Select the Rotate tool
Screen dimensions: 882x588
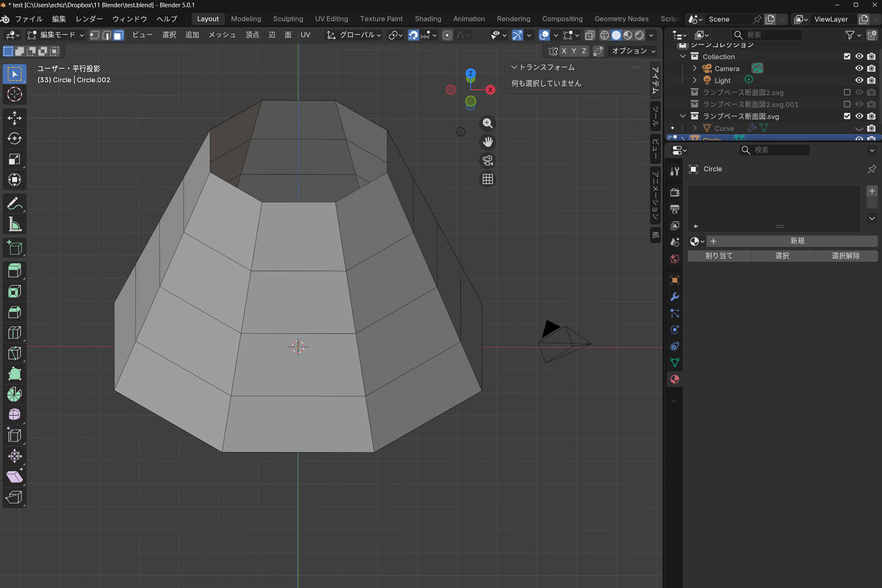pos(14,138)
